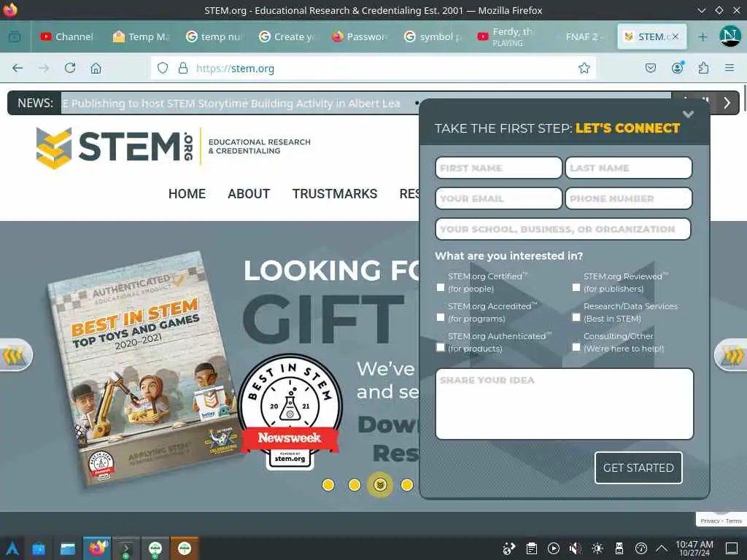Switch to the temp number Google tab

click(x=215, y=36)
